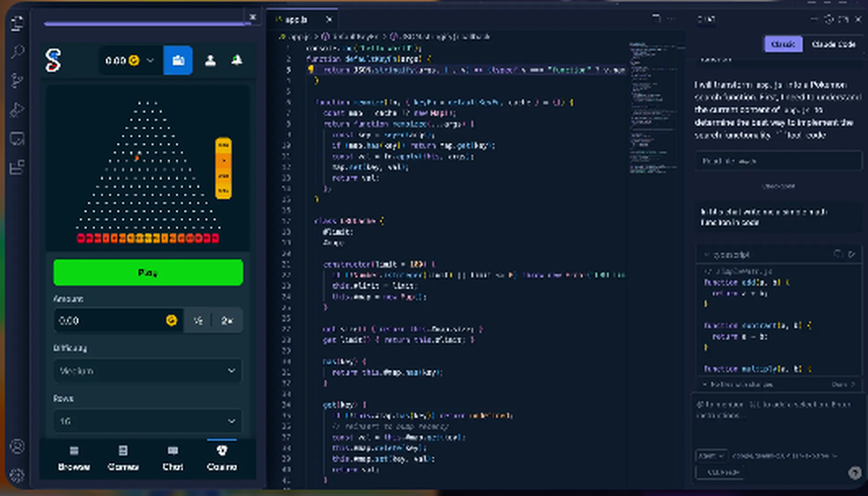
Task: Open the Source Control icon in the activity bar
Action: (17, 81)
